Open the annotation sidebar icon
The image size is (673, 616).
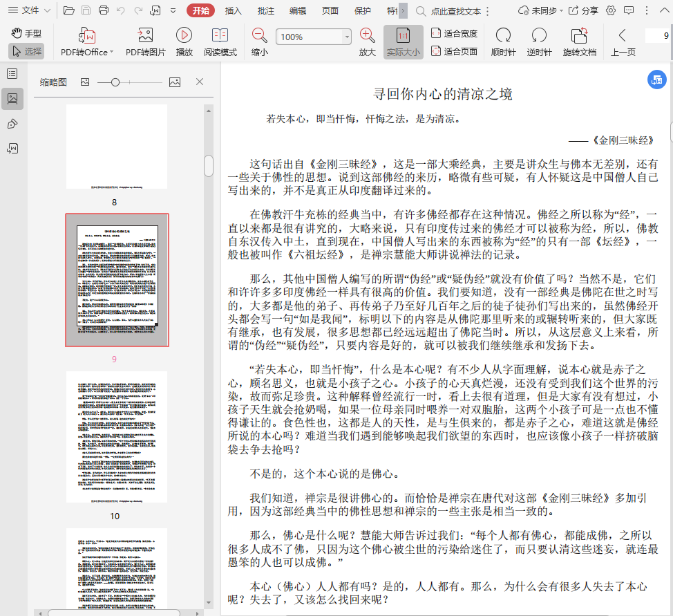12,124
